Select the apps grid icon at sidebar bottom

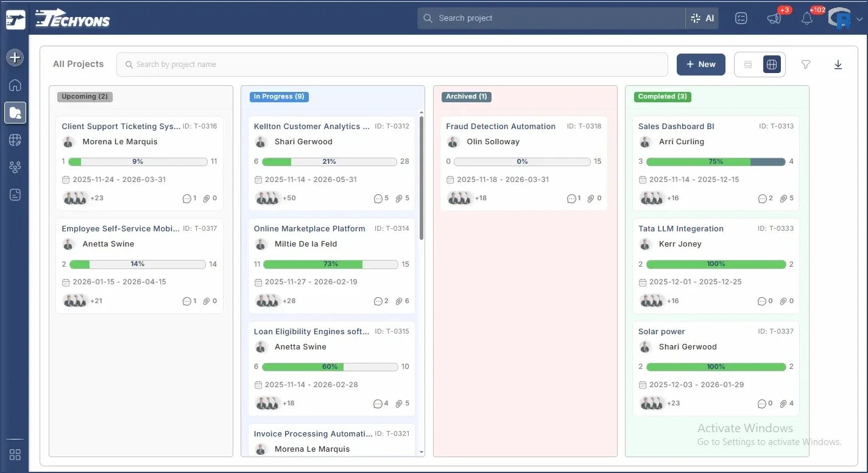14,455
